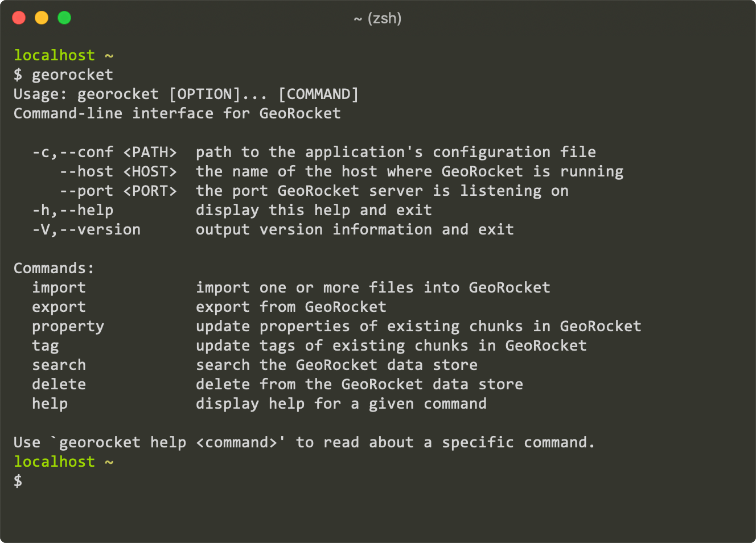Viewport: 756px width, 543px height.
Task: Click the "help" entry ending the Commands list
Action: pos(50,404)
